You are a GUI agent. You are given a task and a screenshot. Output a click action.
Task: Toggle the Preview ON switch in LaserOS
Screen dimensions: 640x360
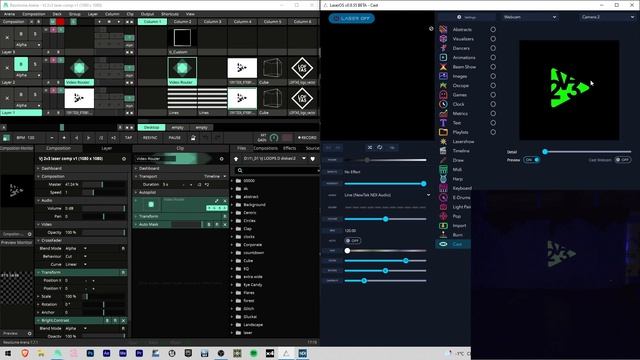[532, 160]
